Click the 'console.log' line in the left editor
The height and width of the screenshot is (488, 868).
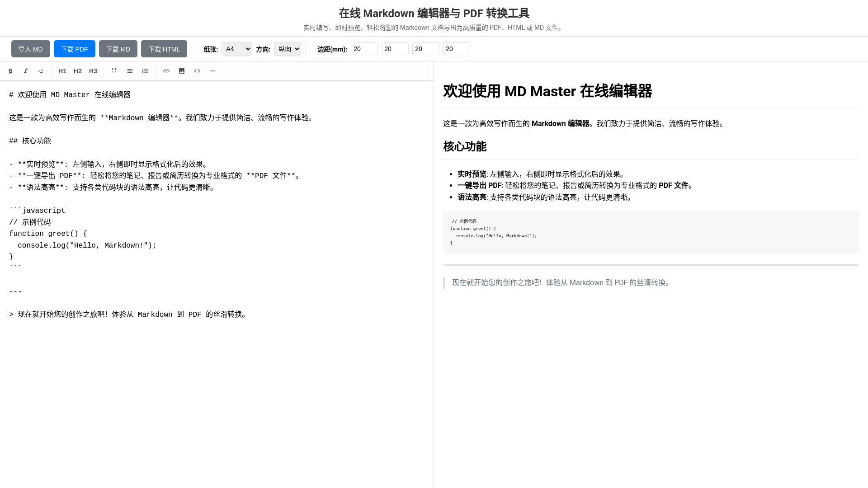click(x=87, y=245)
